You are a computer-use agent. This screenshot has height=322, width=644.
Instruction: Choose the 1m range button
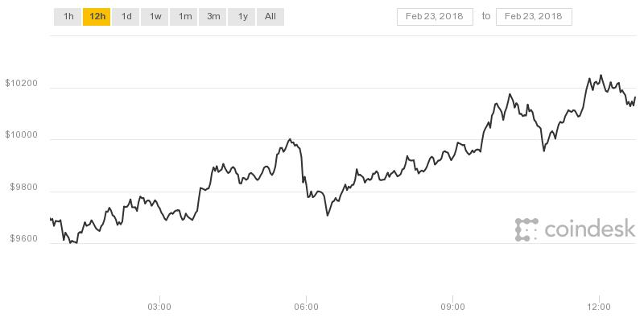(x=184, y=17)
